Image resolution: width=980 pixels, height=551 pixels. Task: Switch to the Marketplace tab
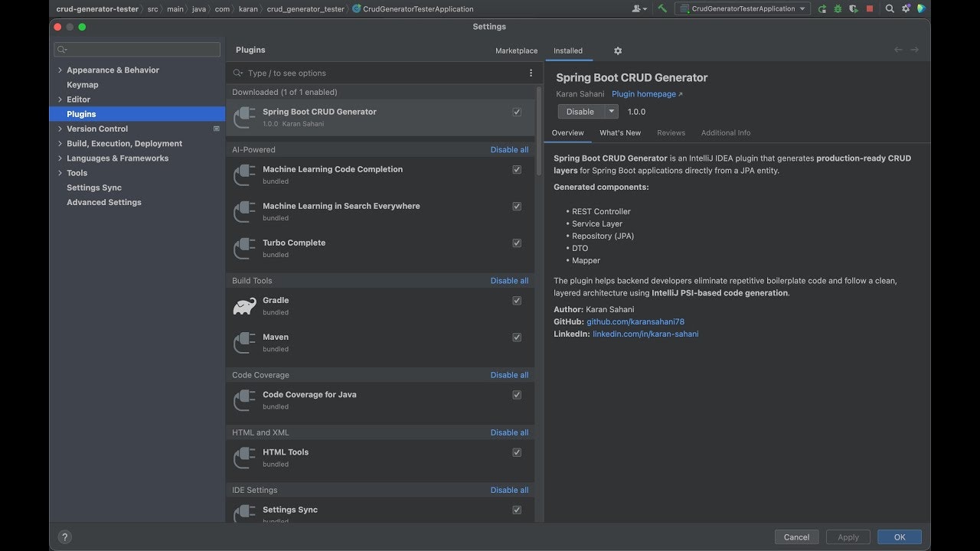516,51
